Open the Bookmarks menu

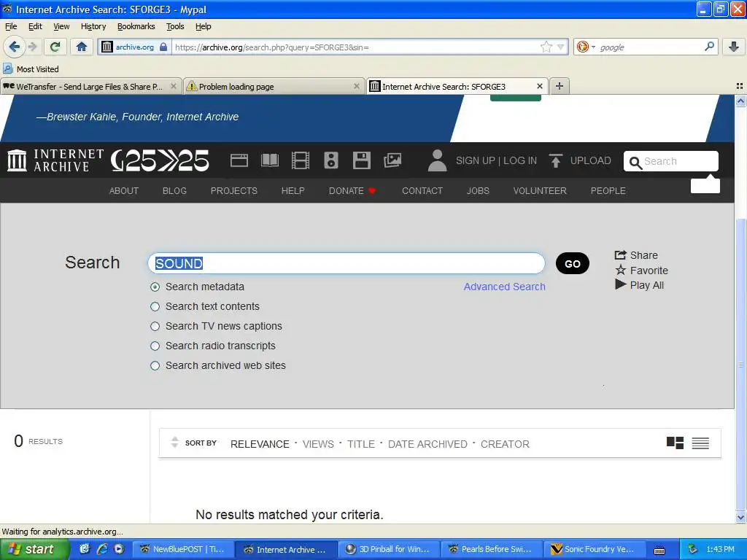[136, 26]
